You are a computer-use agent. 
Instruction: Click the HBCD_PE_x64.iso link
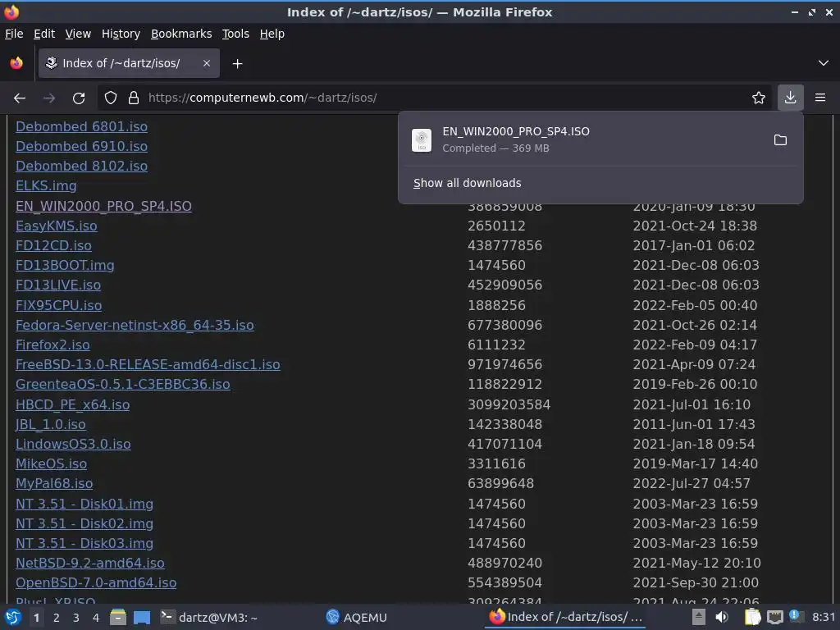[72, 405]
